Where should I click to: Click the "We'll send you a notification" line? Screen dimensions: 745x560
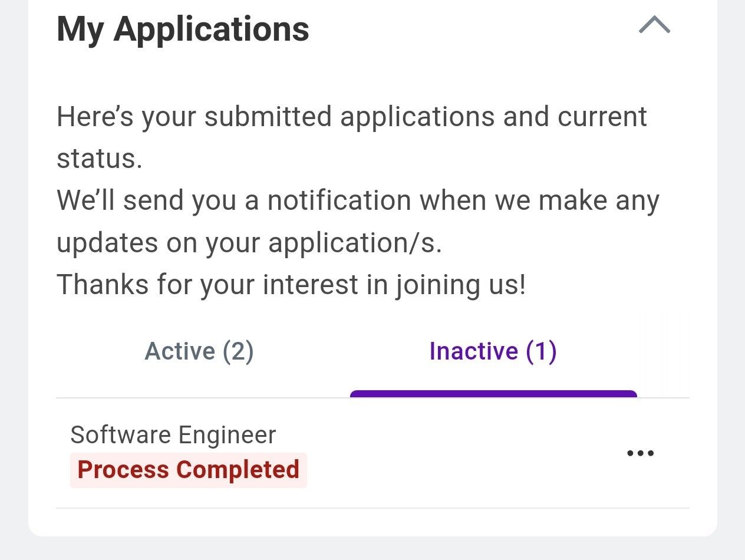click(x=358, y=200)
